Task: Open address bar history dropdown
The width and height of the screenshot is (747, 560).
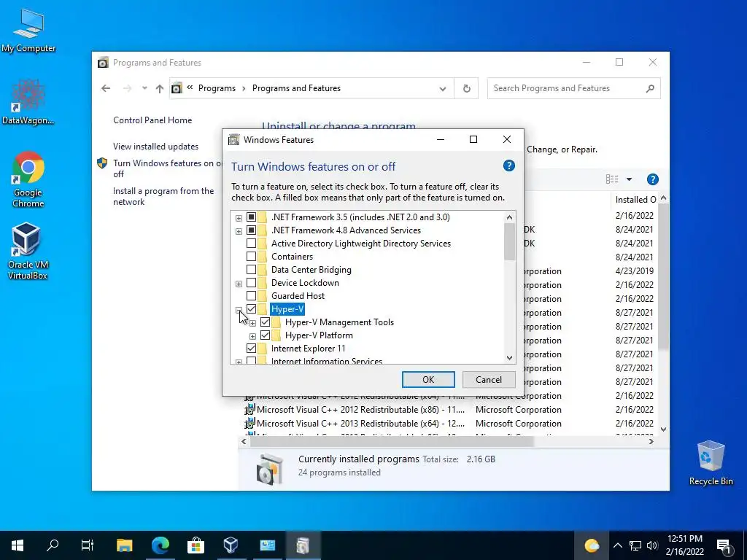Action: coord(443,88)
